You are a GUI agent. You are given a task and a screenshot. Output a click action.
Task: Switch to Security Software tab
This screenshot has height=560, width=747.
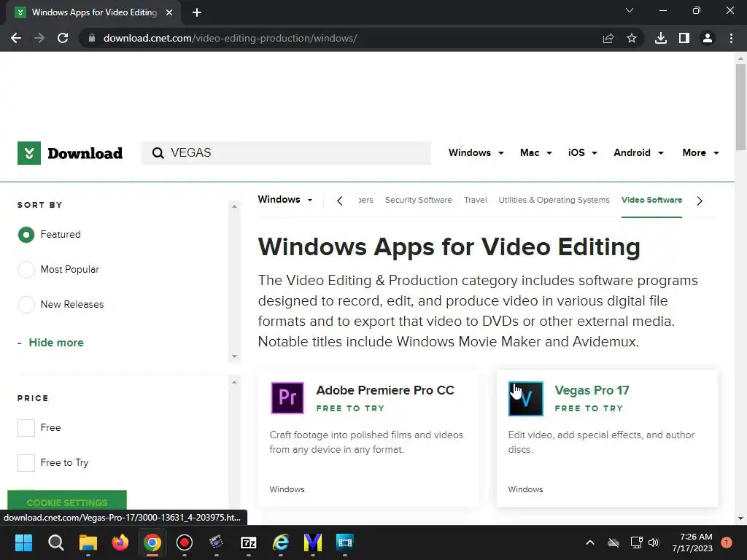pos(418,200)
